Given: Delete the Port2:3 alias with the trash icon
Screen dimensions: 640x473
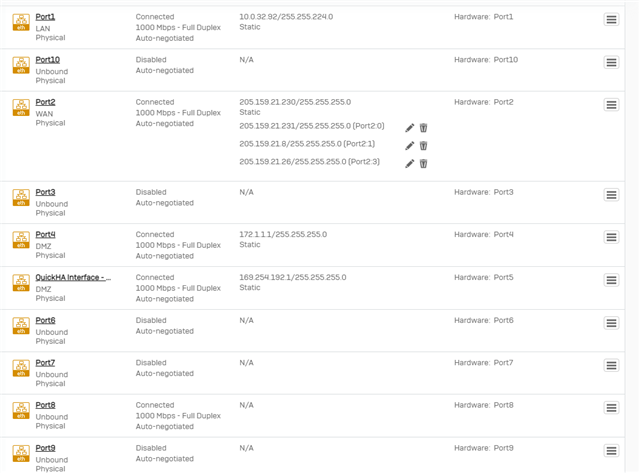Looking at the screenshot, I should click(x=423, y=164).
